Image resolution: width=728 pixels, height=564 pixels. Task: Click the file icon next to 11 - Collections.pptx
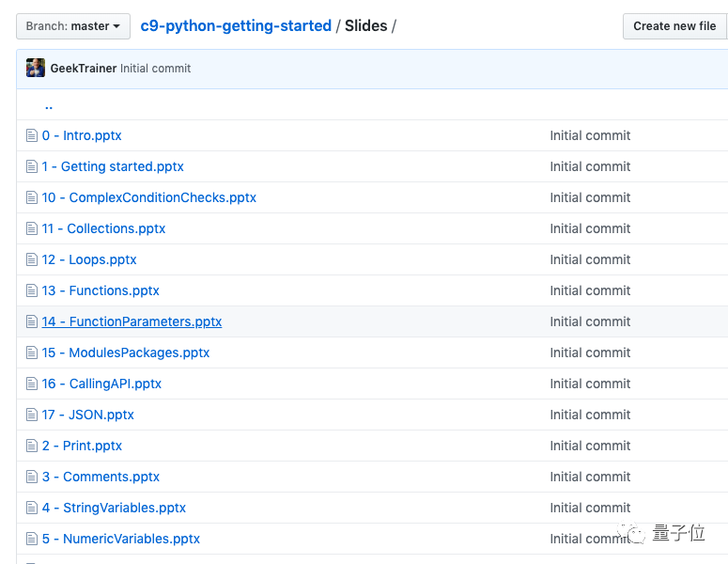(x=32, y=228)
